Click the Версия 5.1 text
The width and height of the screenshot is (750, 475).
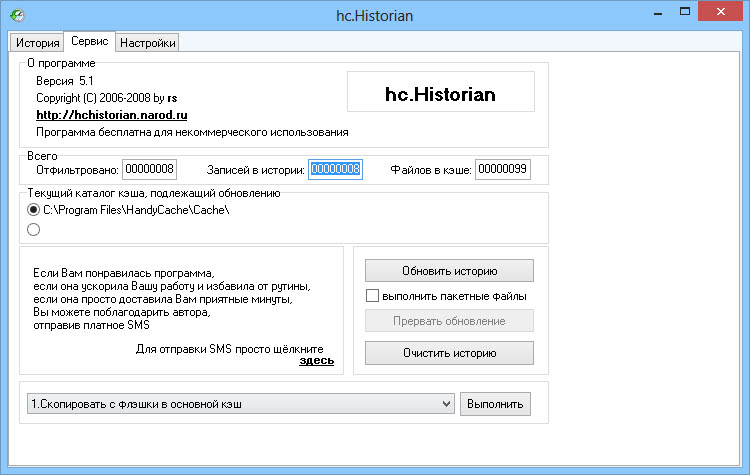65,81
